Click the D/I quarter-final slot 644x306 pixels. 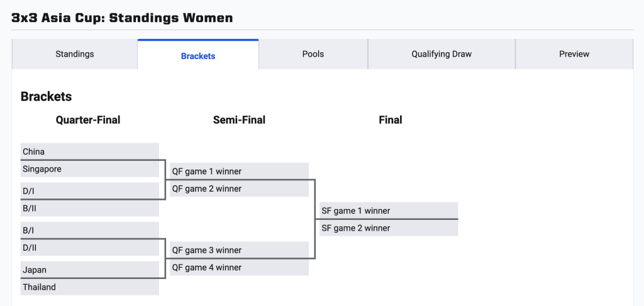tap(89, 190)
